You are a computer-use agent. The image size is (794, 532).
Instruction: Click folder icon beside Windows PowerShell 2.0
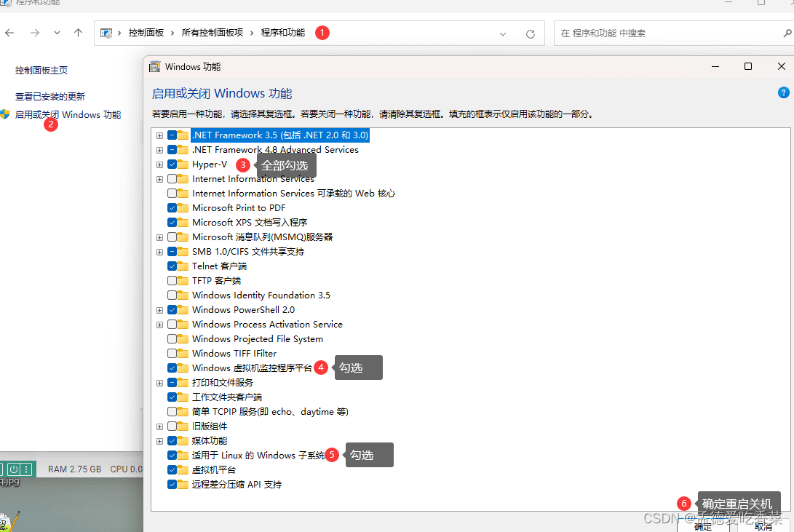[183, 310]
